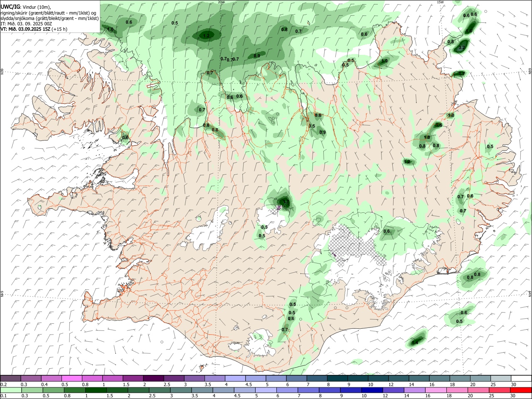The image size is (532, 399).
Task: Pick the dusky purple swatch between 0.2 and 0.3 on upper scale
Action: coord(11,378)
